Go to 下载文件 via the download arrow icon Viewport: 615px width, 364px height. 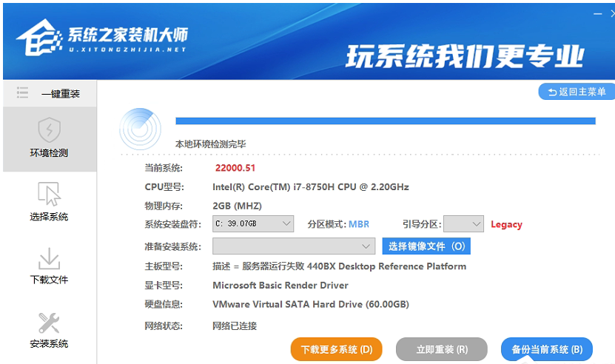click(49, 258)
